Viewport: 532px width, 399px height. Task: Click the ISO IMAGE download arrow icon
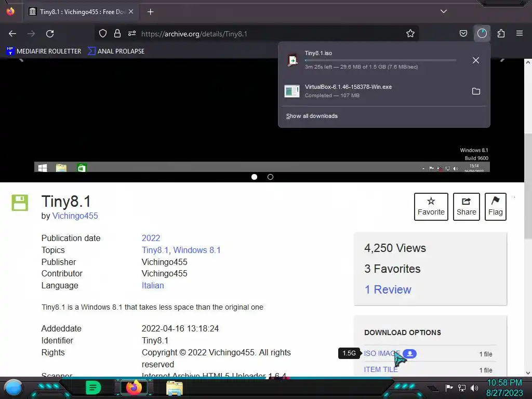click(410, 353)
